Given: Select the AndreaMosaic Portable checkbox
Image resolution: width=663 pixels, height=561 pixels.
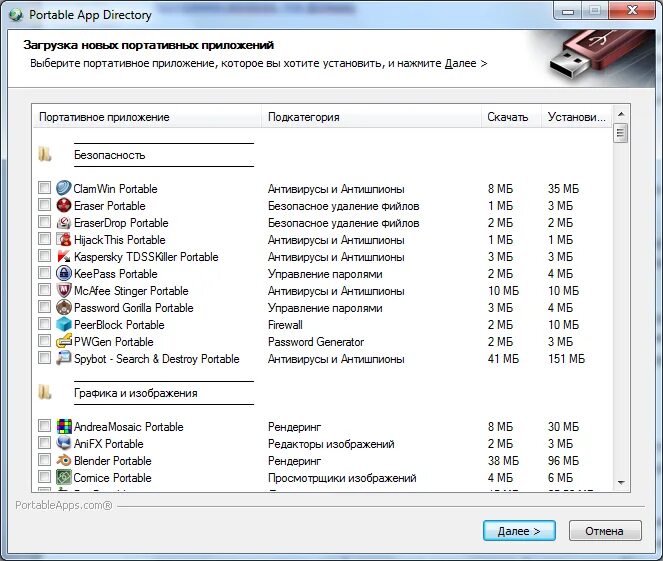Looking at the screenshot, I should click(44, 425).
